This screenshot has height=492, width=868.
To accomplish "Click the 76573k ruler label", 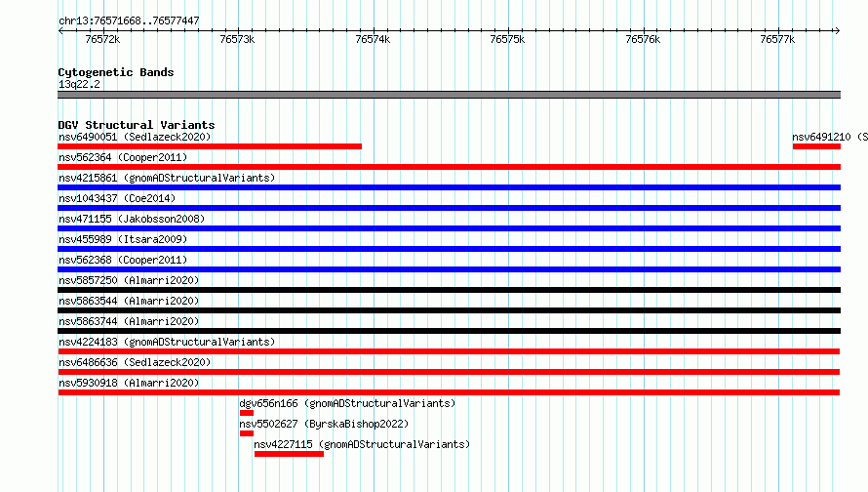I will [237, 39].
